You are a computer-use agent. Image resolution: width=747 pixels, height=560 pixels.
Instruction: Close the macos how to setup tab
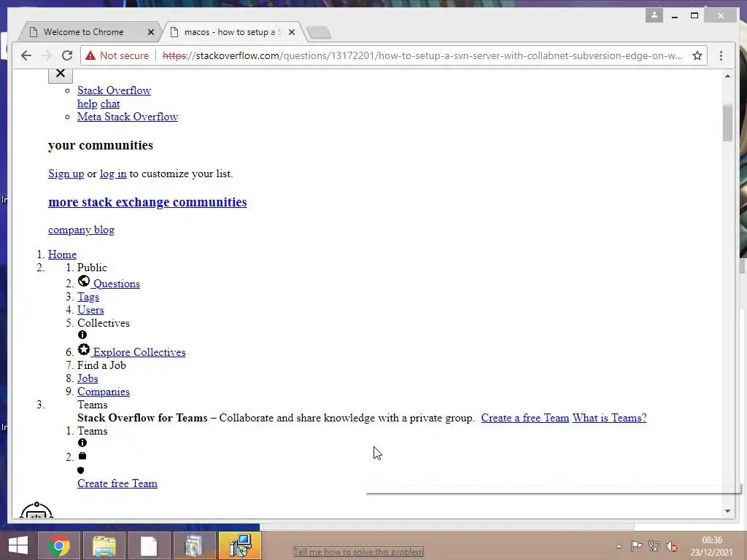[x=292, y=32]
